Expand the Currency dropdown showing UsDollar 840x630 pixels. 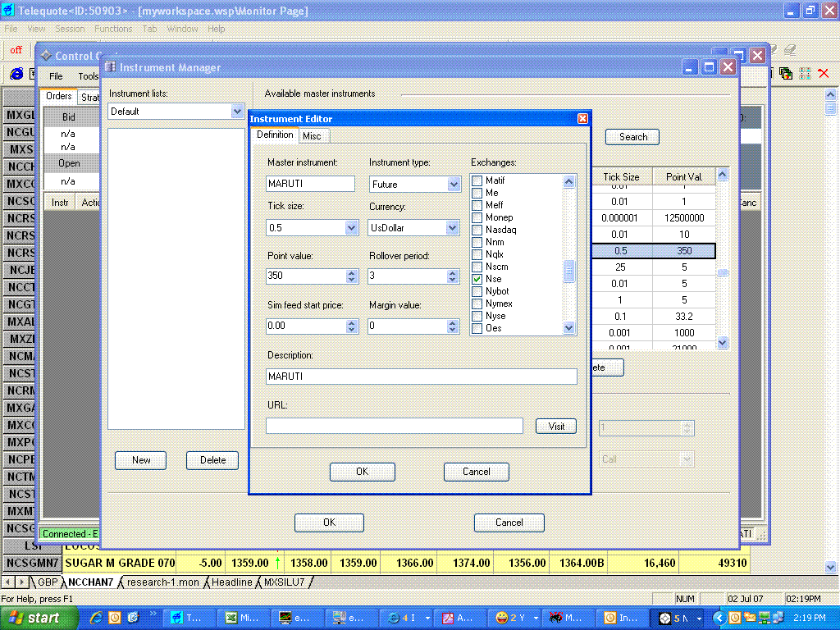pos(454,227)
